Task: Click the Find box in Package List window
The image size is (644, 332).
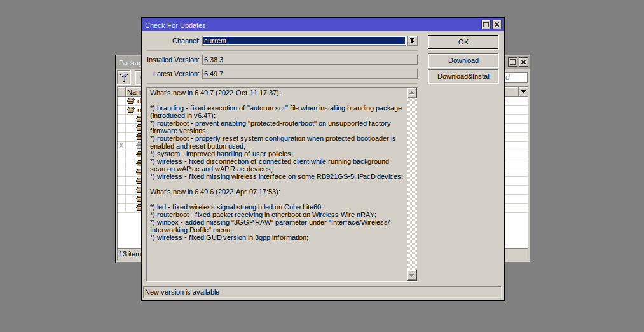Action: pos(516,77)
